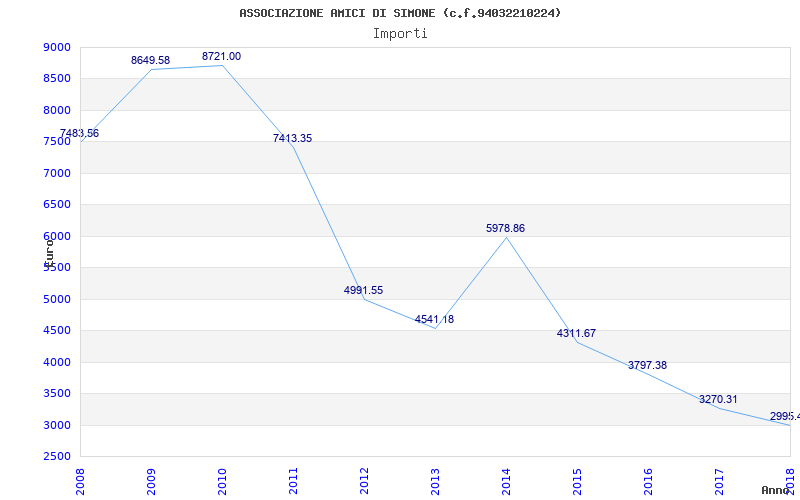800x500 pixels.
Task: Click the 8500 y-axis tick label
Action: [57, 79]
